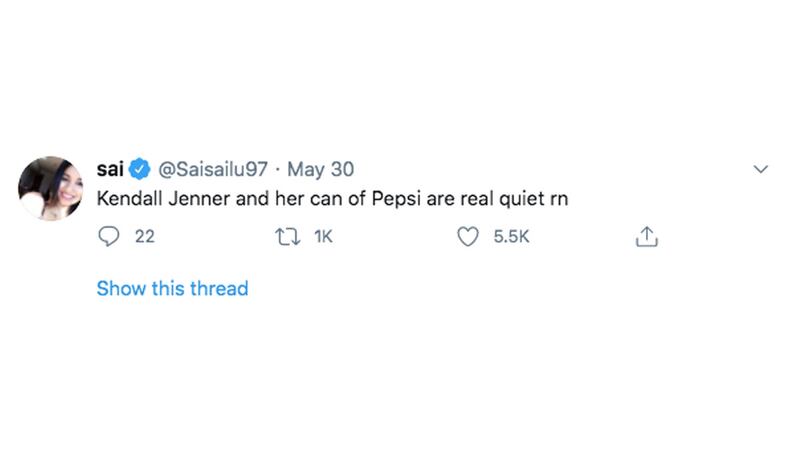The height and width of the screenshot is (450, 800).
Task: Click the 1K retweet count
Action: (x=323, y=237)
